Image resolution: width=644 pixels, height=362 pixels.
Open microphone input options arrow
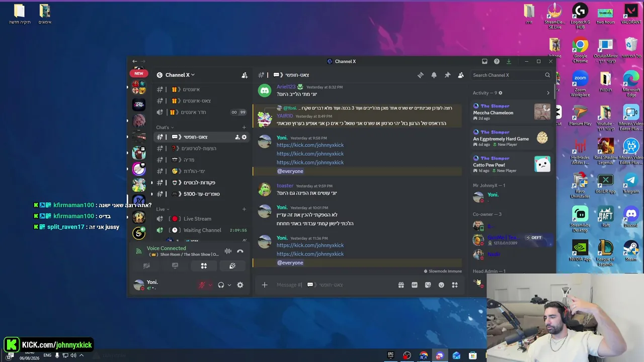pos(210,285)
